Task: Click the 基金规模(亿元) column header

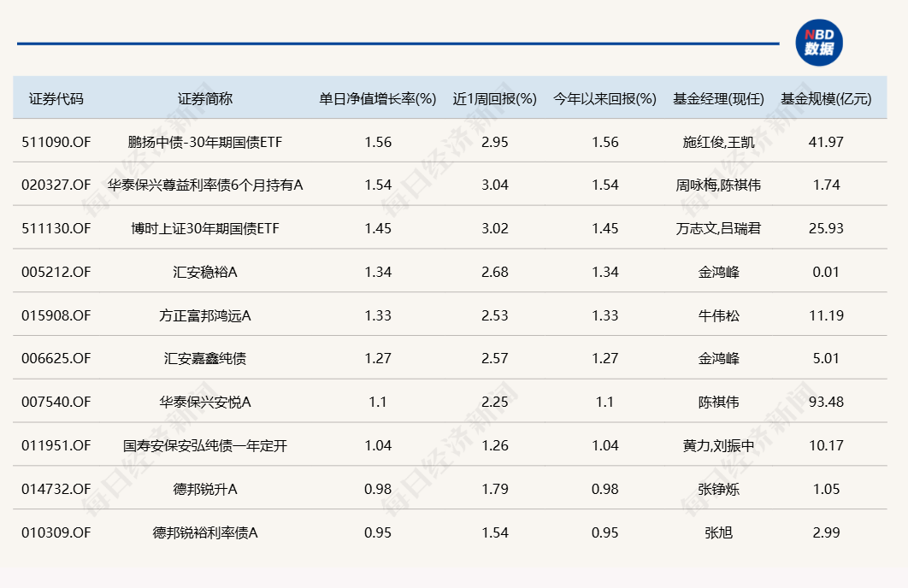Action: point(826,99)
